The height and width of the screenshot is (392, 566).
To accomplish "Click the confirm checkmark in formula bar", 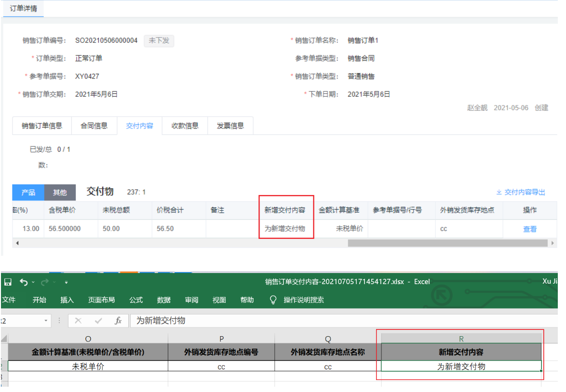I will coord(98,321).
